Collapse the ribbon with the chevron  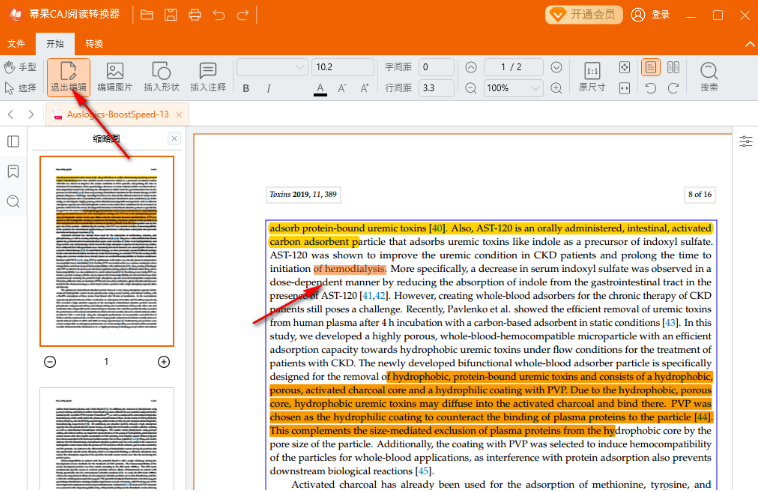749,44
